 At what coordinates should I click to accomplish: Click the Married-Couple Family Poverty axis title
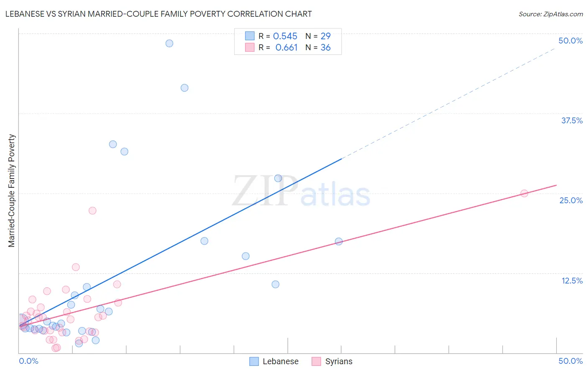tap(12, 191)
